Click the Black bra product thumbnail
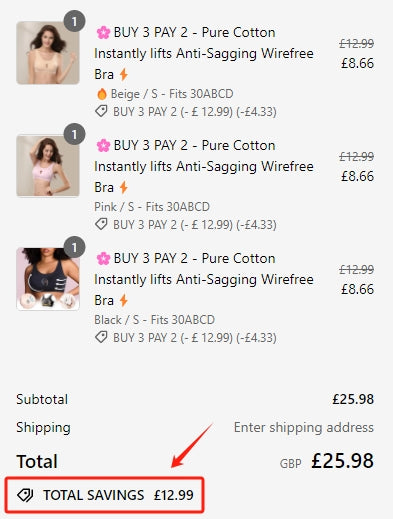Screen dimensions: 393x519 tap(48, 279)
